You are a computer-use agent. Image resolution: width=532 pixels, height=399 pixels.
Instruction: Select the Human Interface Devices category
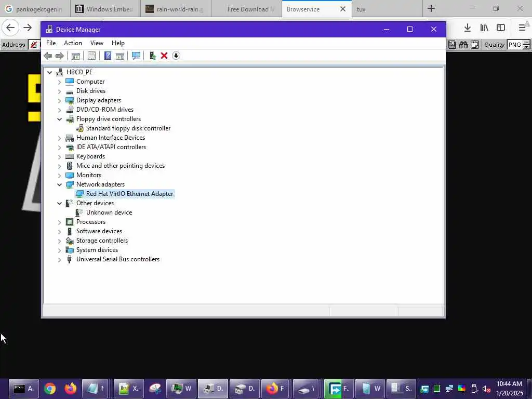(x=111, y=138)
